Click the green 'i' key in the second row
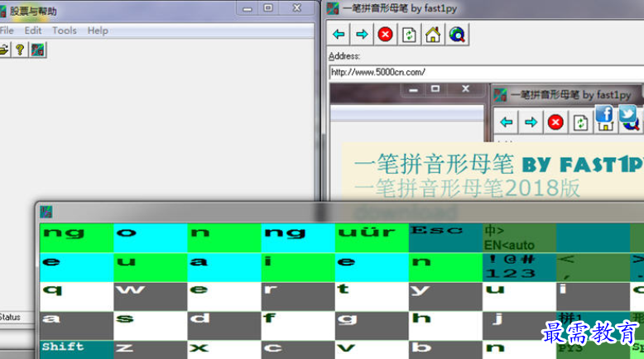 298,267
